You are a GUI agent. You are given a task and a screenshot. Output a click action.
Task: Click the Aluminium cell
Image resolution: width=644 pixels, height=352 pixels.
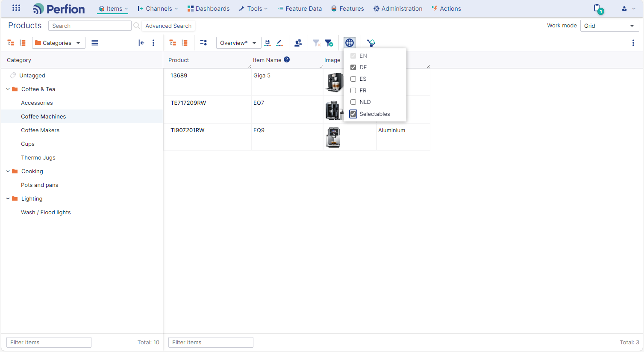coord(403,137)
